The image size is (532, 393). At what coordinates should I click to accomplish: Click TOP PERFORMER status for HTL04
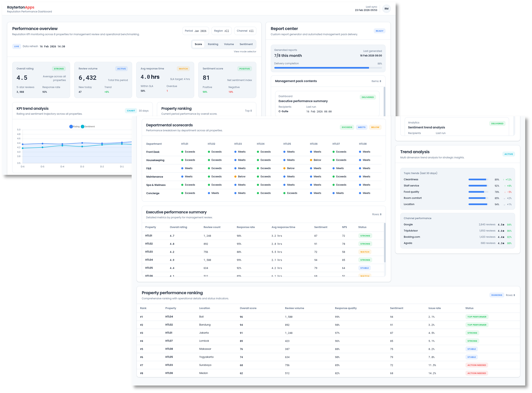tap(477, 317)
